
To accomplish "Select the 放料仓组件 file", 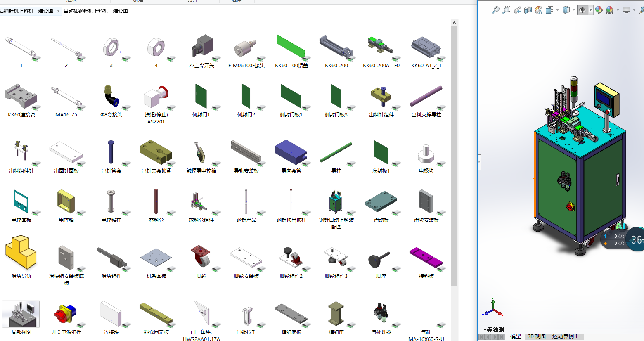I will pyautogui.click(x=201, y=206).
